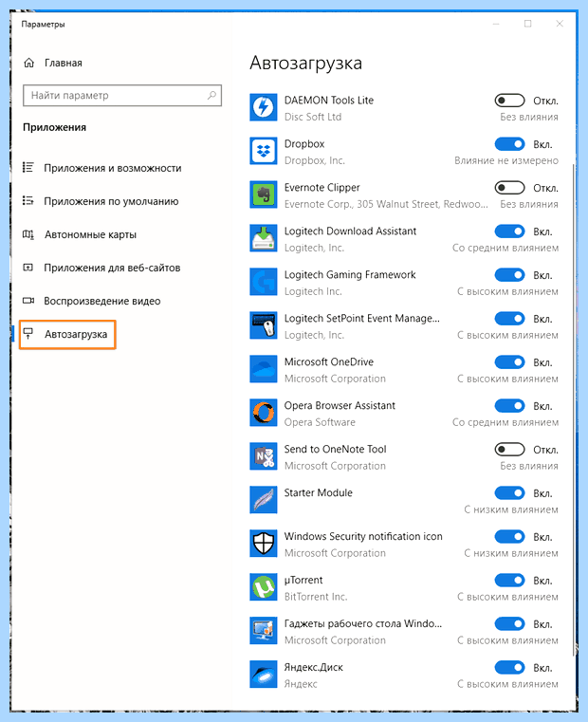Click the Яндекс.Диск app icon
This screenshot has width=588, height=722.
pyautogui.click(x=264, y=675)
